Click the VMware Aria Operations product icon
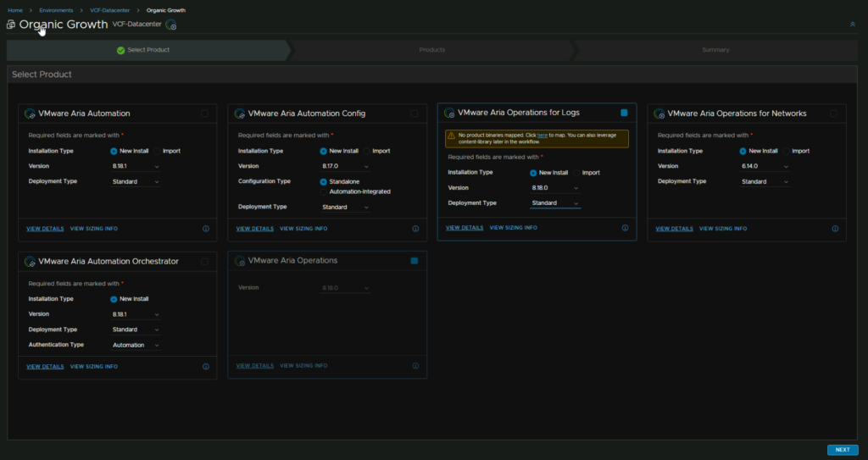Screen dimensions: 868x460 [240, 261]
